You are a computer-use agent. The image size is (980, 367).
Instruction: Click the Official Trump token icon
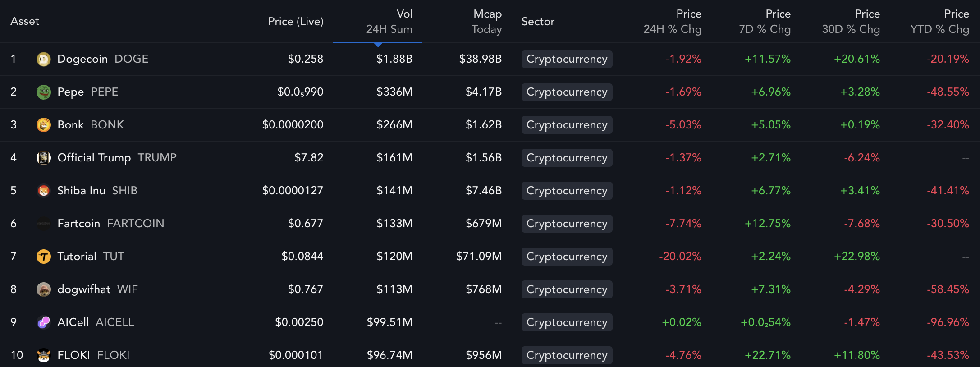coord(44,158)
